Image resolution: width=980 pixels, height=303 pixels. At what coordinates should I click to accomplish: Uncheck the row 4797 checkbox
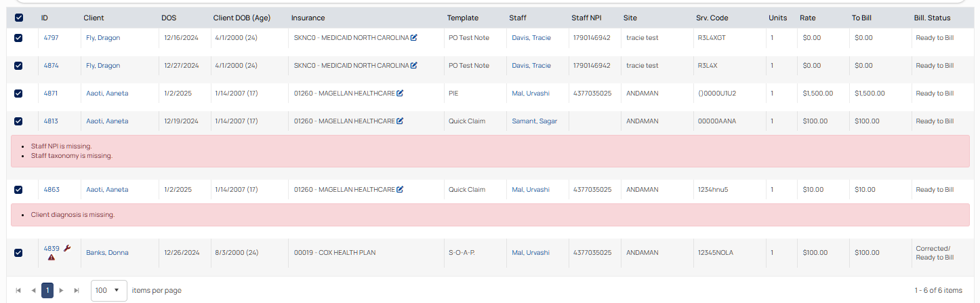18,38
